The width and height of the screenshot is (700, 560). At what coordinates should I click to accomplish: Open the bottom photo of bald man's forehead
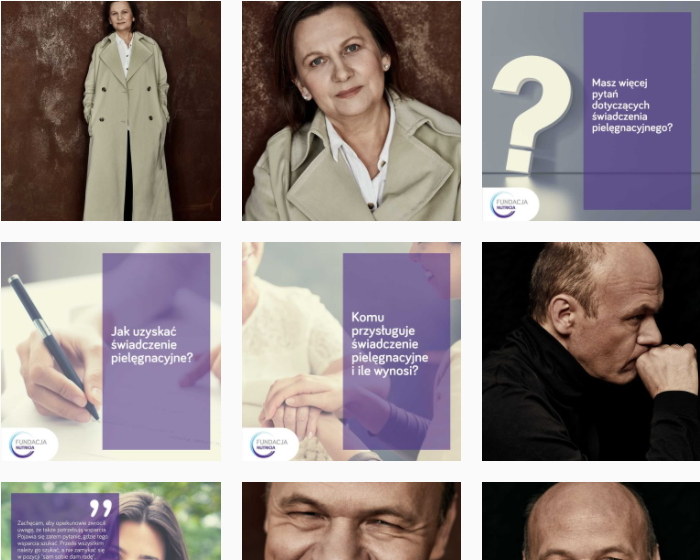pos(591,521)
